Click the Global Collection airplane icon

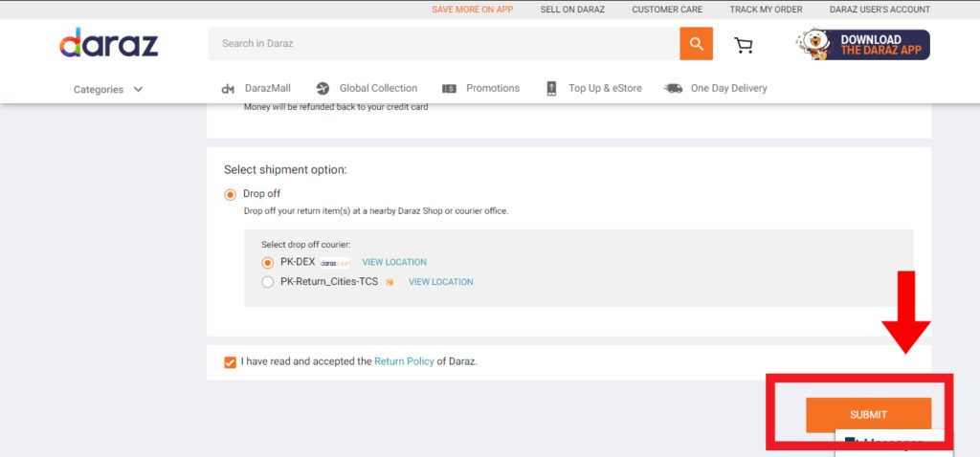[x=323, y=88]
